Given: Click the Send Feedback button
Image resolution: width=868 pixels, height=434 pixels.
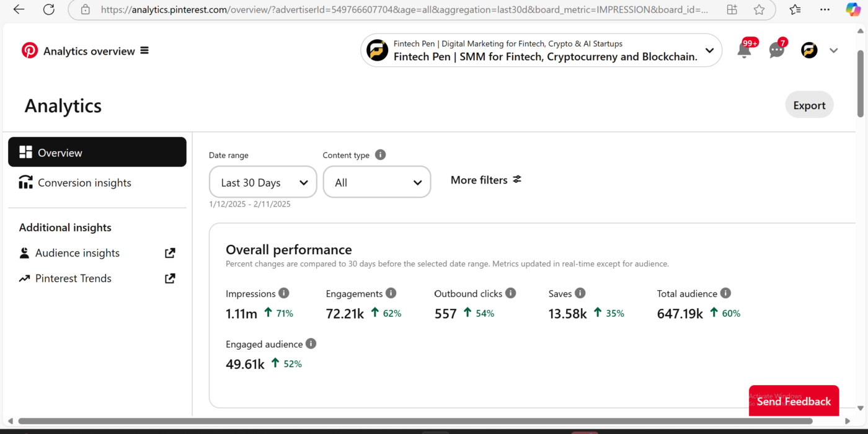Looking at the screenshot, I should [x=794, y=401].
